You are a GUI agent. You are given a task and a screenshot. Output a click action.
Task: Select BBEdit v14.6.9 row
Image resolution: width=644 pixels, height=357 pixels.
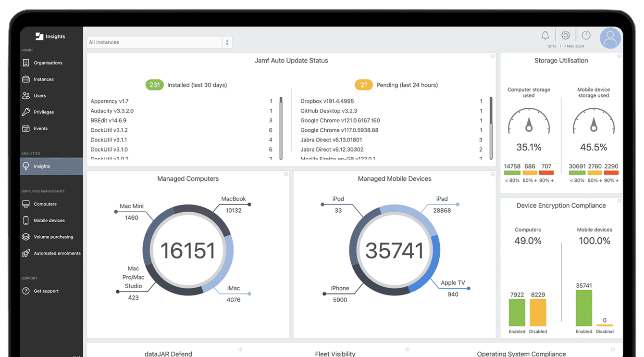click(182, 121)
